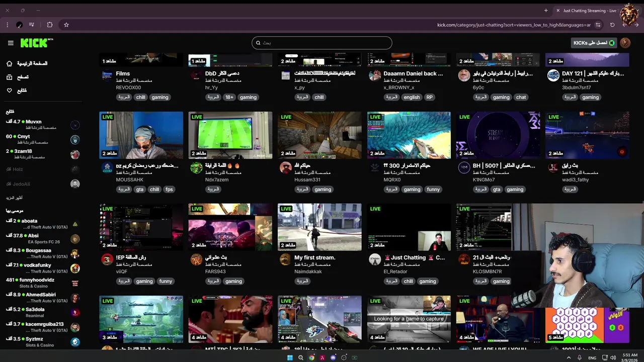Viewport: 644px width, 362px height.
Task: Focus the Kick search (بحث) input field
Action: [x=321, y=43]
